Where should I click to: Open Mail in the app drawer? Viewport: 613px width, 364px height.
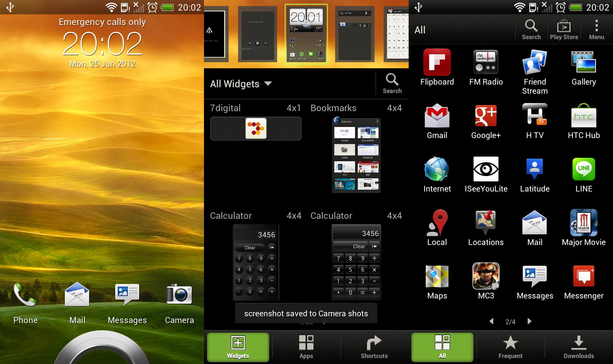point(535,228)
